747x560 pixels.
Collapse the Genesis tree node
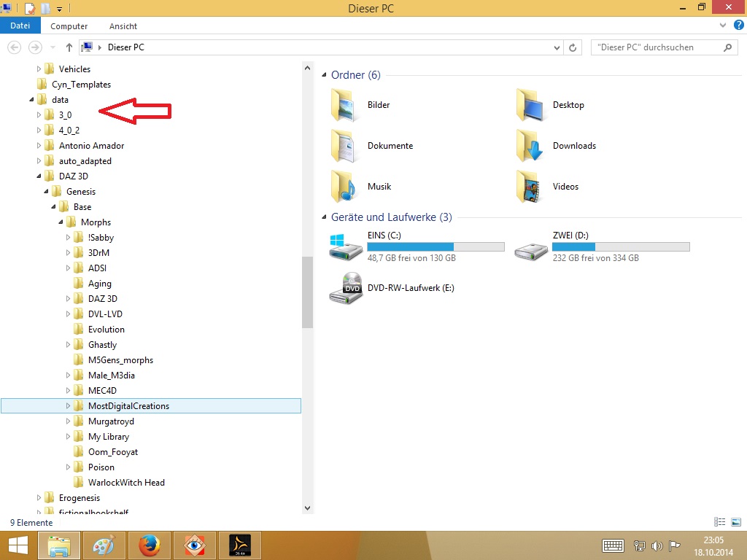point(46,192)
